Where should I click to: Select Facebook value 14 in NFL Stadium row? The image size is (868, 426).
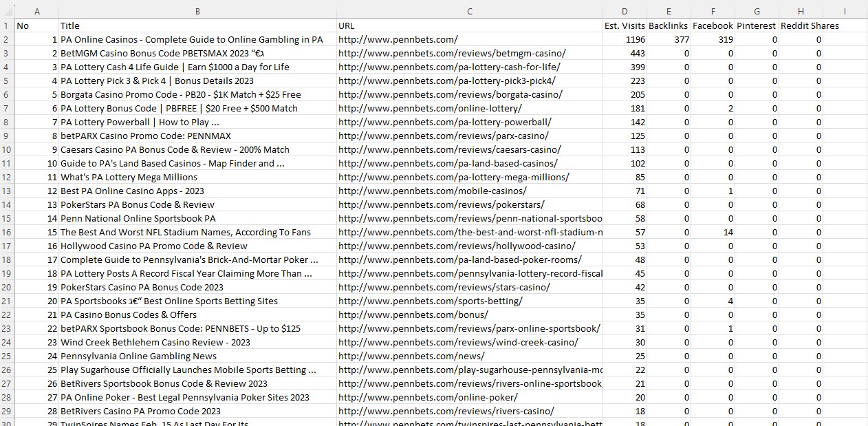point(713,232)
